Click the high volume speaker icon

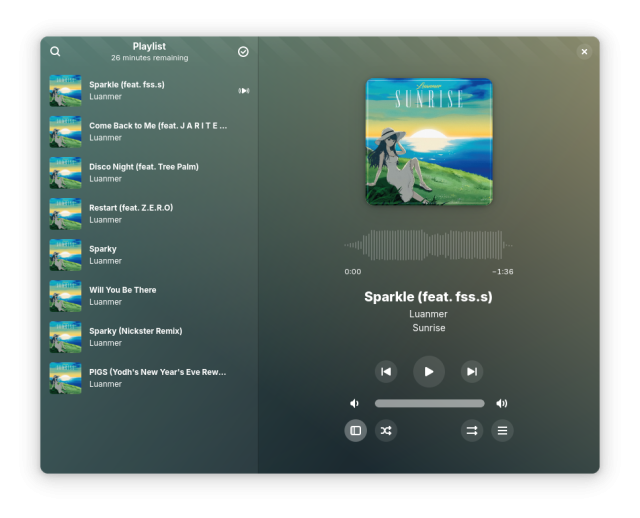pyautogui.click(x=502, y=404)
